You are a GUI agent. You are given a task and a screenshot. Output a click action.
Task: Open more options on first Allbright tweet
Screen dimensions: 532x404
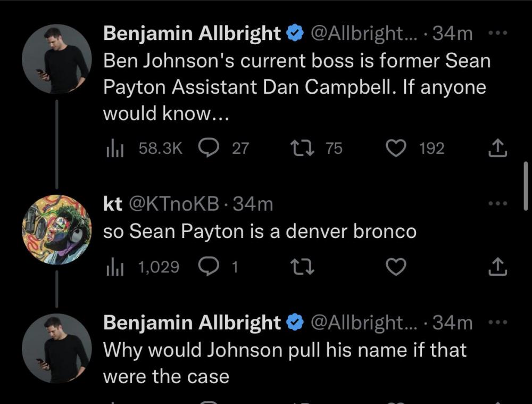tap(497, 33)
